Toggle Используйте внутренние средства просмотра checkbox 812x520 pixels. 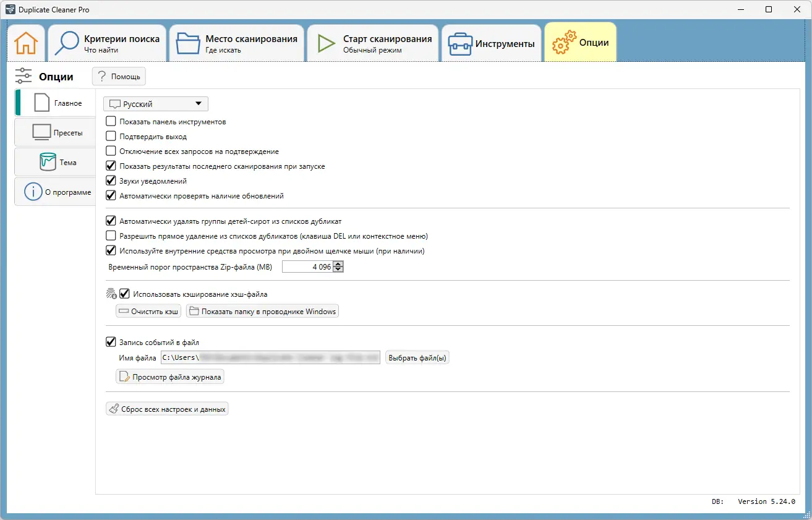pyautogui.click(x=111, y=250)
